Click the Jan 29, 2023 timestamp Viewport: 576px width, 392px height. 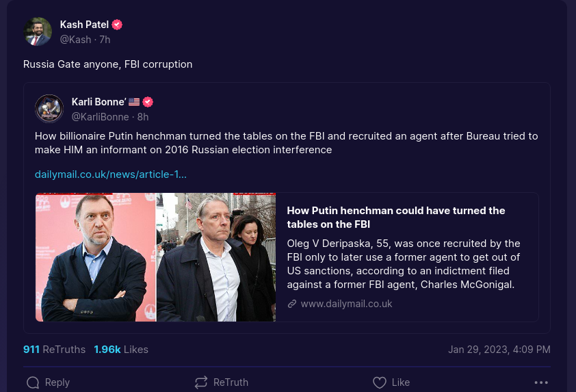(x=499, y=350)
